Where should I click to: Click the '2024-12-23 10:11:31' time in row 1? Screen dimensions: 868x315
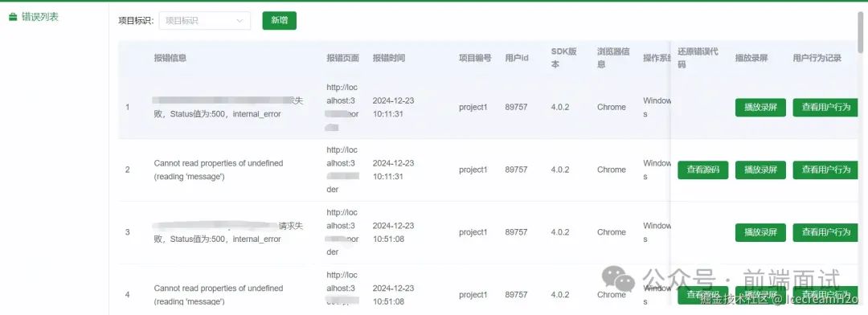pos(393,108)
